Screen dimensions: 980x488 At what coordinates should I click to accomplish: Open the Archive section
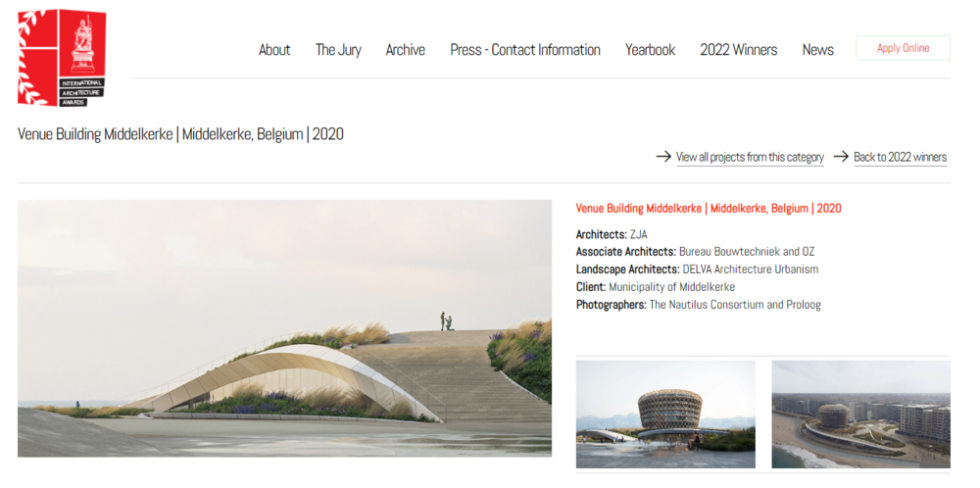coord(405,50)
